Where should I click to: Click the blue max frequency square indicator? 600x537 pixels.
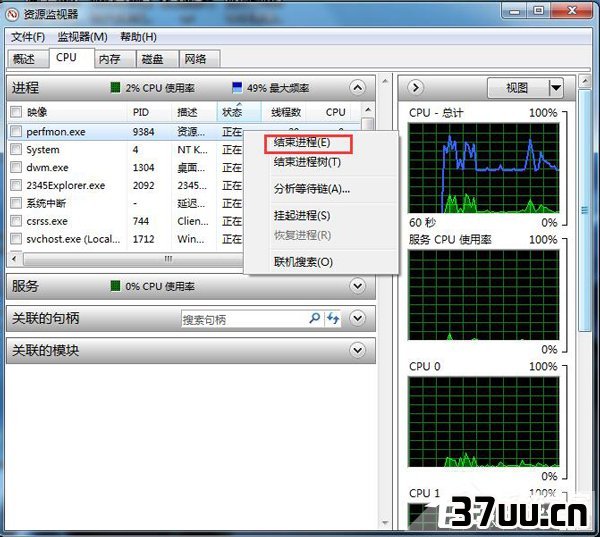pyautogui.click(x=237, y=88)
